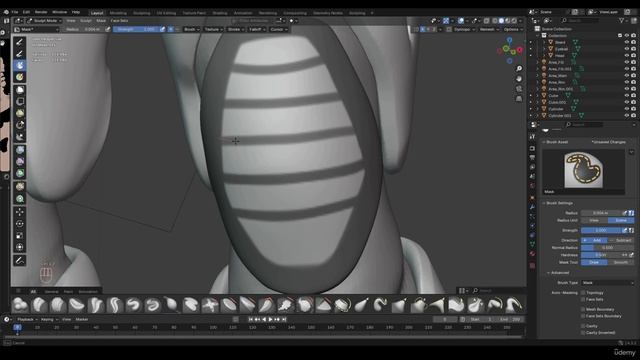Enable Topology auto-masking checkbox
Image resolution: width=640 pixels, height=360 pixels.
coord(583,293)
